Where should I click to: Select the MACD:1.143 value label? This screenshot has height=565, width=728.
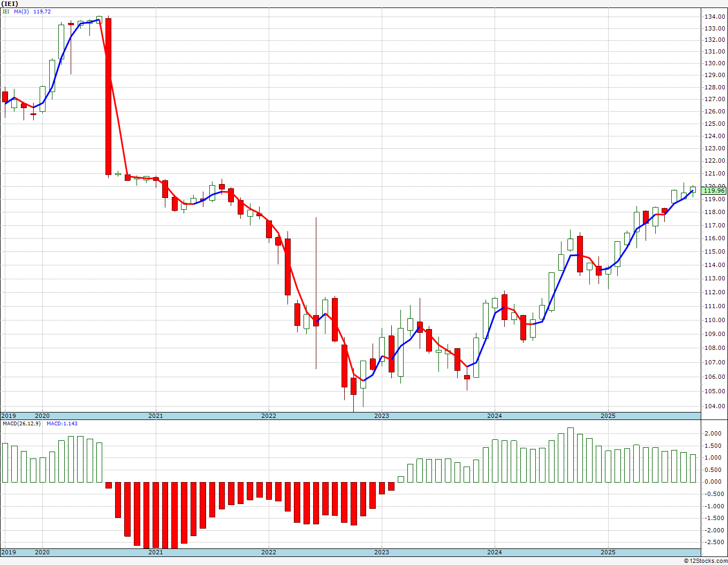pyautogui.click(x=62, y=424)
